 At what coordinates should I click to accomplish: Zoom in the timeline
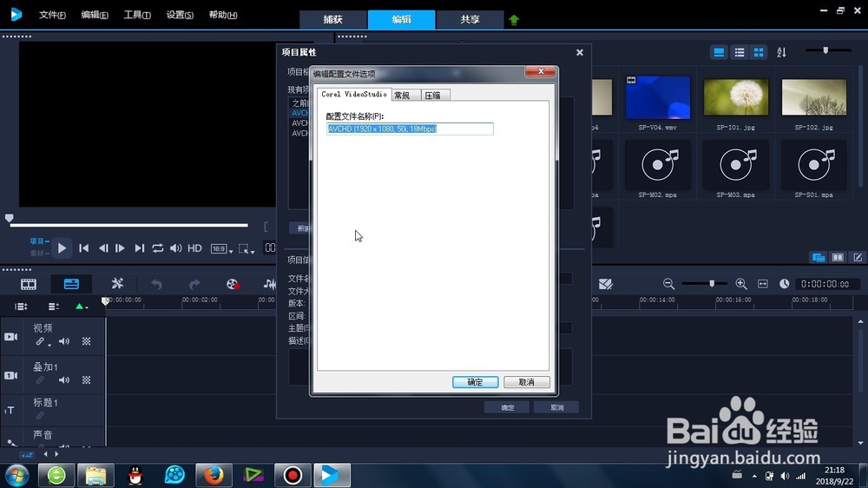(x=741, y=284)
